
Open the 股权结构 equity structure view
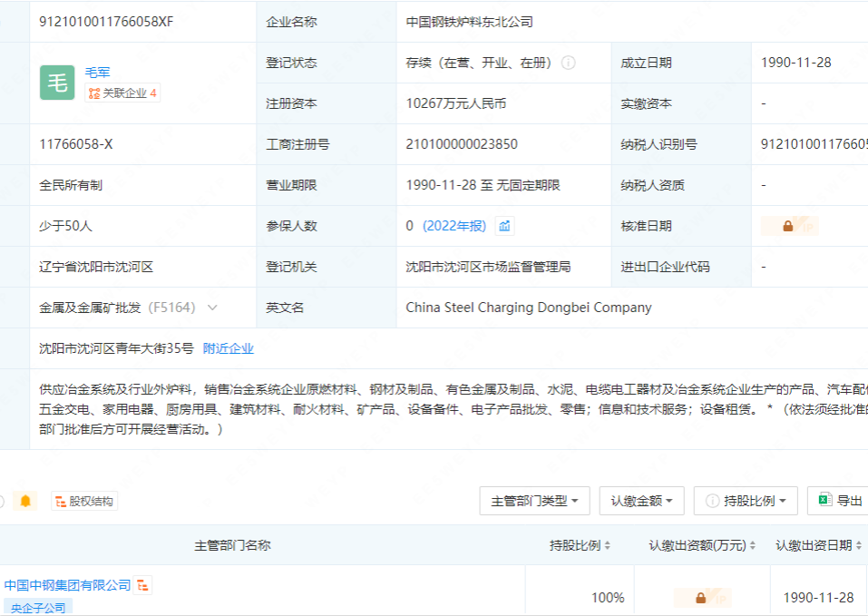[84, 501]
